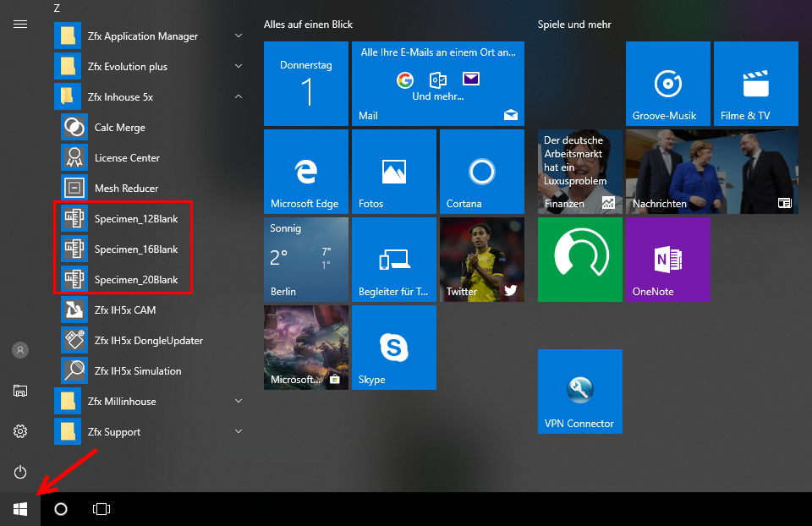Image resolution: width=812 pixels, height=526 pixels.
Task: Open the Zfx IH5x CAM icon
Action: (74, 310)
